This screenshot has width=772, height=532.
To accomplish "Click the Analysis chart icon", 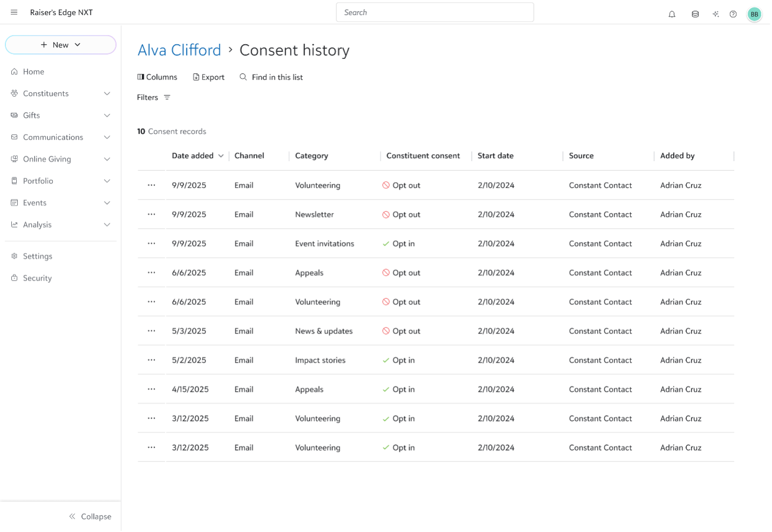I will [15, 224].
